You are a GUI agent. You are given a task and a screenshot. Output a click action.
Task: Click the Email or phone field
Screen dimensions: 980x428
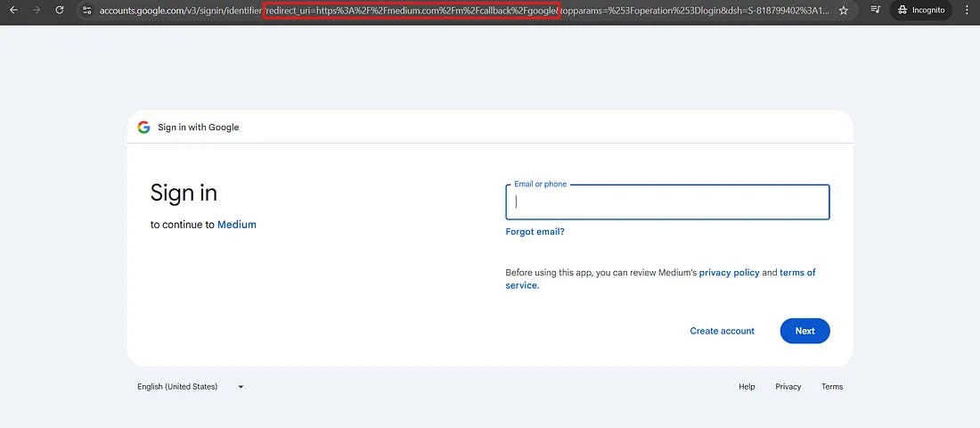point(667,202)
